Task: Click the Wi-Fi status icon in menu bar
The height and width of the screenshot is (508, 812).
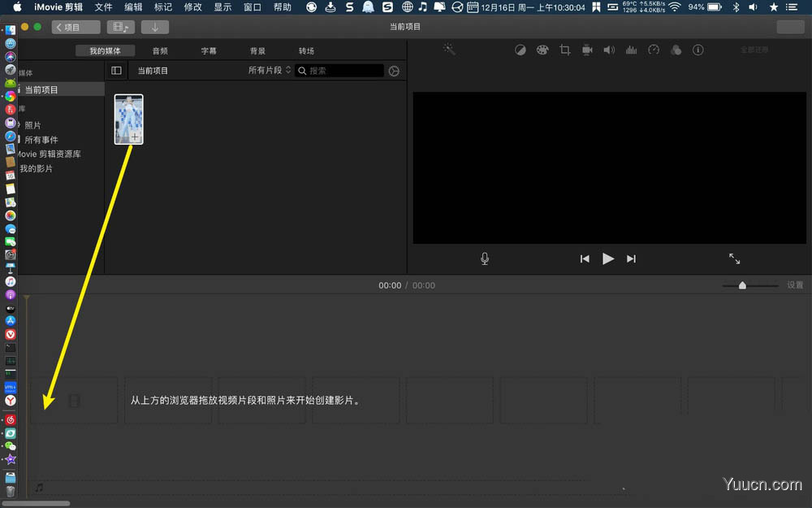Action: pos(674,7)
